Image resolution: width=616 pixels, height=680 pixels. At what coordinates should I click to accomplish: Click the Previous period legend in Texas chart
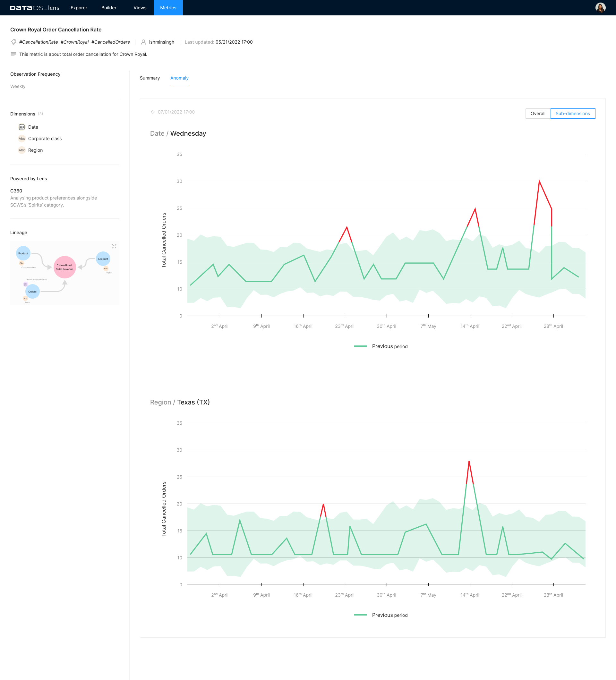[x=381, y=615]
